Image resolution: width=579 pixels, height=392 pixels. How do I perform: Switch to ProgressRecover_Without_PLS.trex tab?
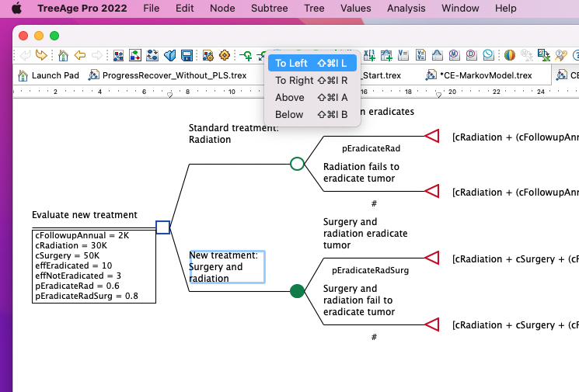click(167, 75)
